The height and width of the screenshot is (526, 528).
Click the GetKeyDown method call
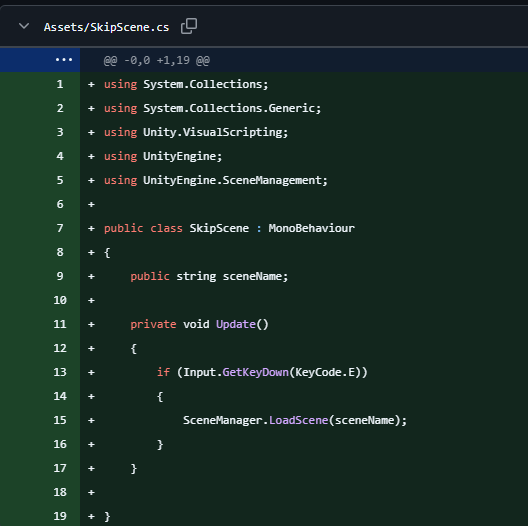[x=256, y=372]
